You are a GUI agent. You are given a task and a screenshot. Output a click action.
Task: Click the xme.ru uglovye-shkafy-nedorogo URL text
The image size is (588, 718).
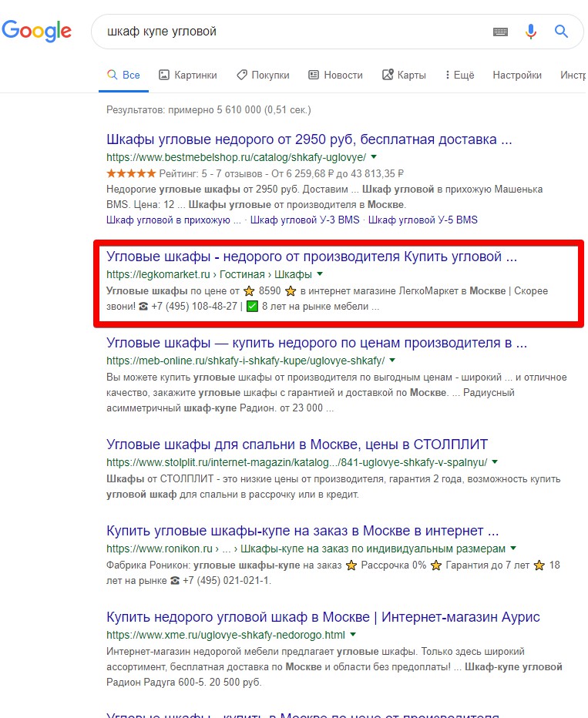(226, 635)
